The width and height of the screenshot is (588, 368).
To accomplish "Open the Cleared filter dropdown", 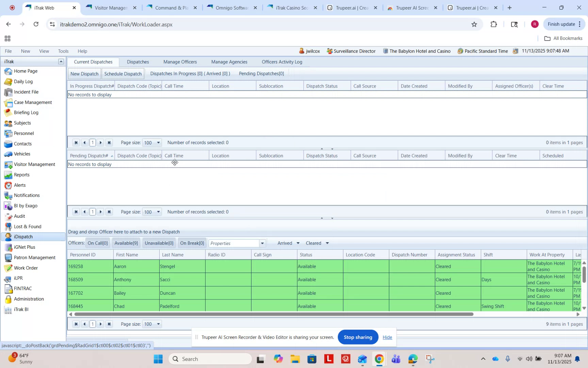I will (x=327, y=243).
